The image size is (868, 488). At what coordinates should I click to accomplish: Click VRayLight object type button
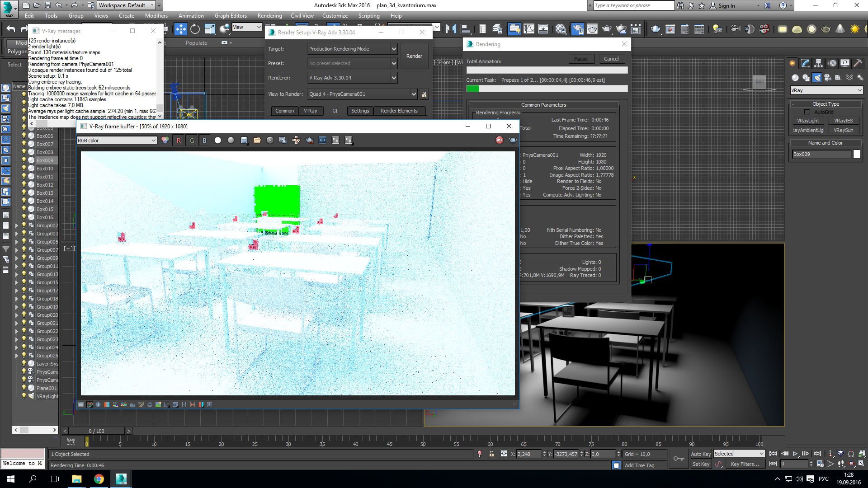pyautogui.click(x=808, y=121)
